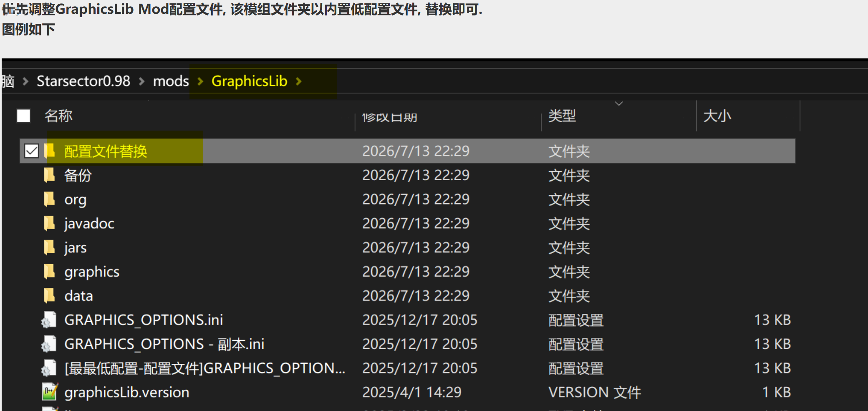Click folder icon next to data
868x411 pixels.
[50, 296]
